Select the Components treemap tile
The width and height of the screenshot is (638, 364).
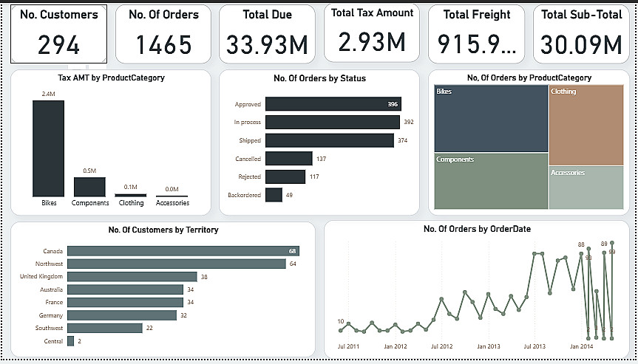(491, 181)
